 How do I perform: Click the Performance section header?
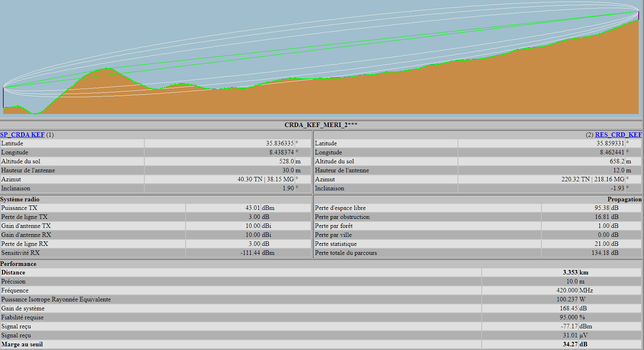[18, 264]
